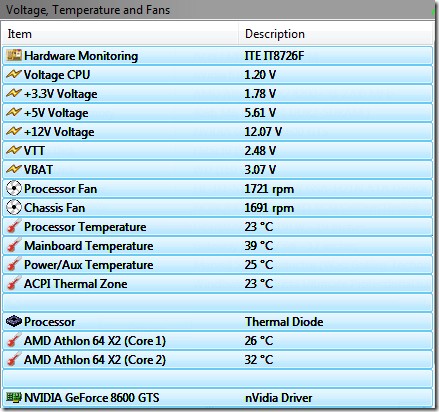Select the +12V Voltage label
The image size is (439, 412).
click(x=59, y=132)
